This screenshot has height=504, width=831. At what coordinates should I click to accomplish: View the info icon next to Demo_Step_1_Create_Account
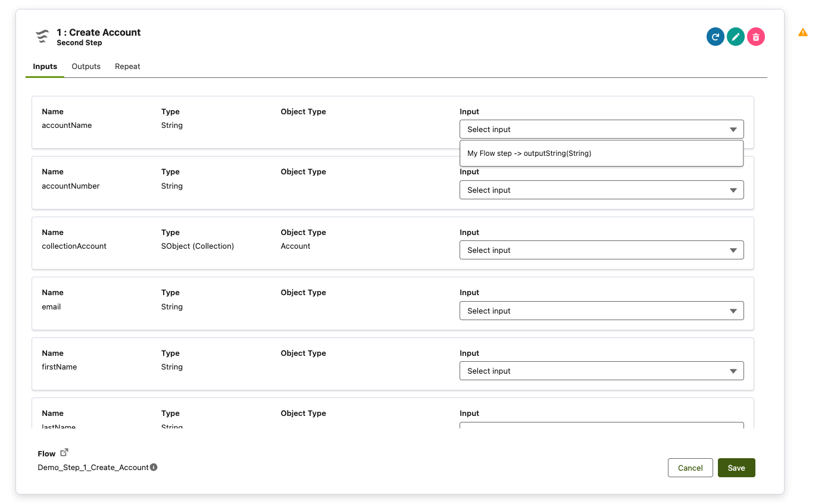[153, 467]
